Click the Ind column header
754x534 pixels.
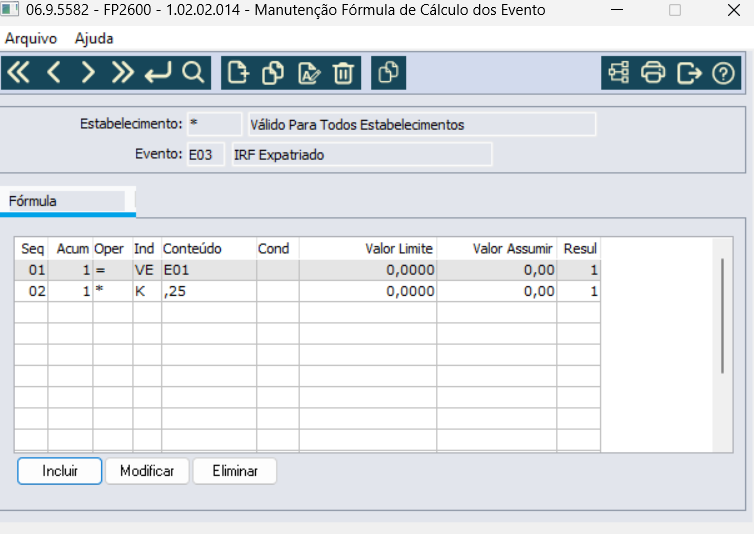147,249
